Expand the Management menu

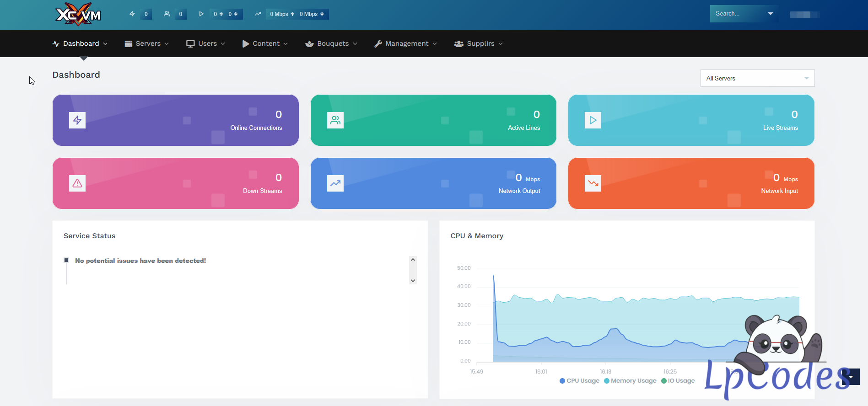point(406,43)
